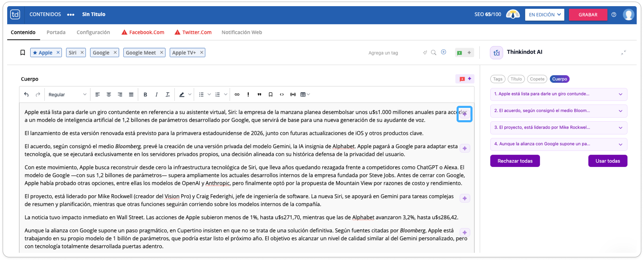Image resolution: width=644 pixels, height=261 pixels.
Task: Open the Configuración tab
Action: (x=93, y=32)
